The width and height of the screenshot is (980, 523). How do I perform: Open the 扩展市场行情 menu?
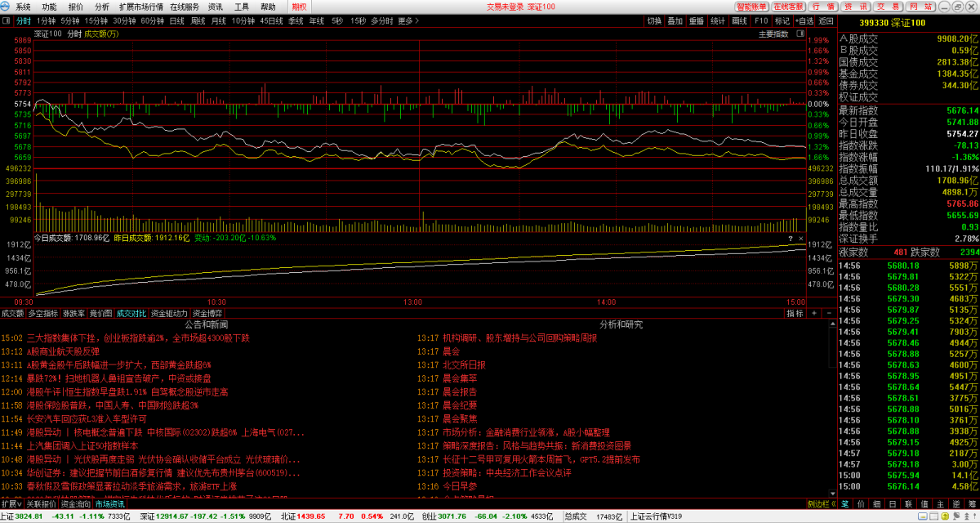[141, 7]
